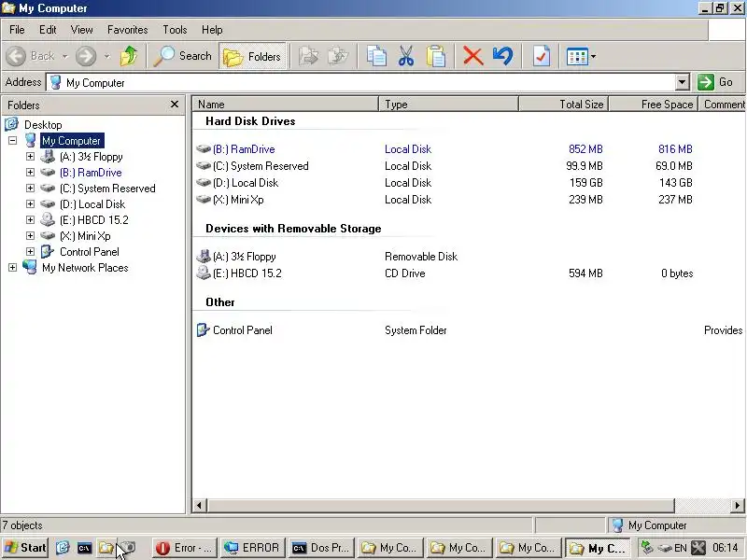This screenshot has height=560, width=747.
Task: Expand My Network Places tree node
Action: click(x=13, y=268)
